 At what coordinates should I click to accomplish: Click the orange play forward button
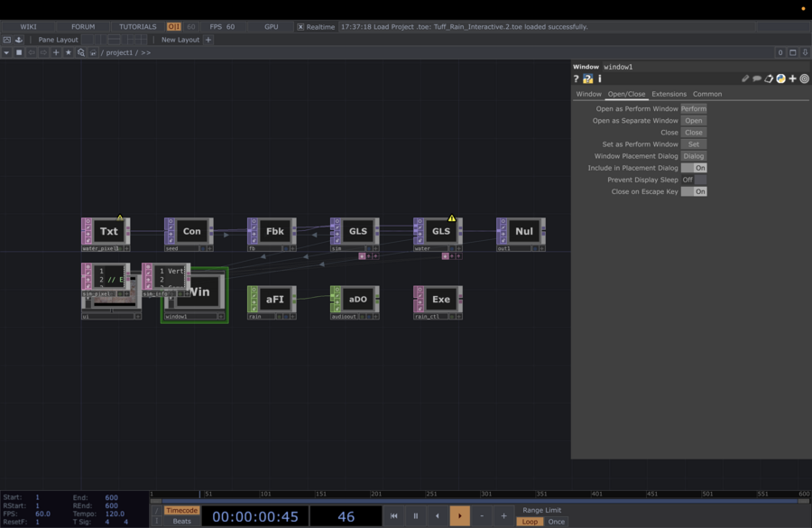click(x=459, y=515)
